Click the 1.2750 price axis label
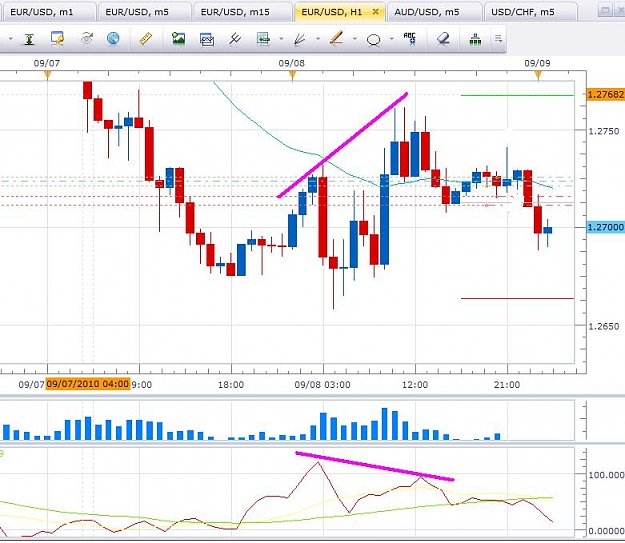Screen dimensions: 625x543 (604, 131)
